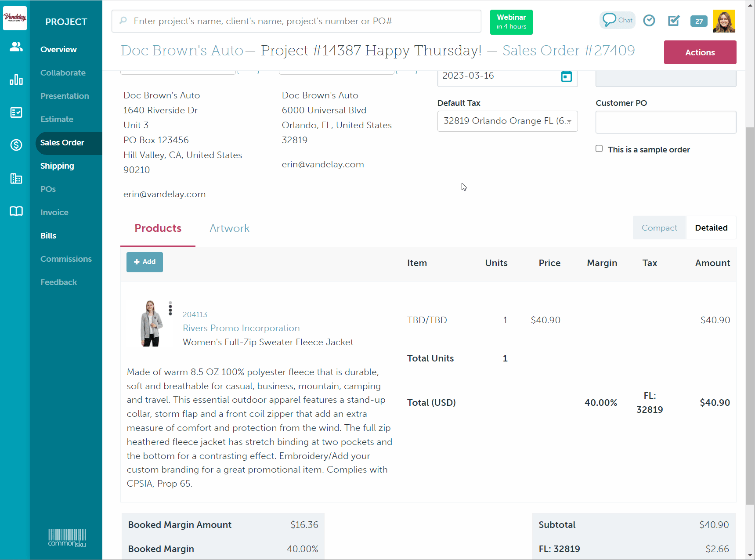Open the building companies icon
The width and height of the screenshot is (755, 560).
pos(16,178)
